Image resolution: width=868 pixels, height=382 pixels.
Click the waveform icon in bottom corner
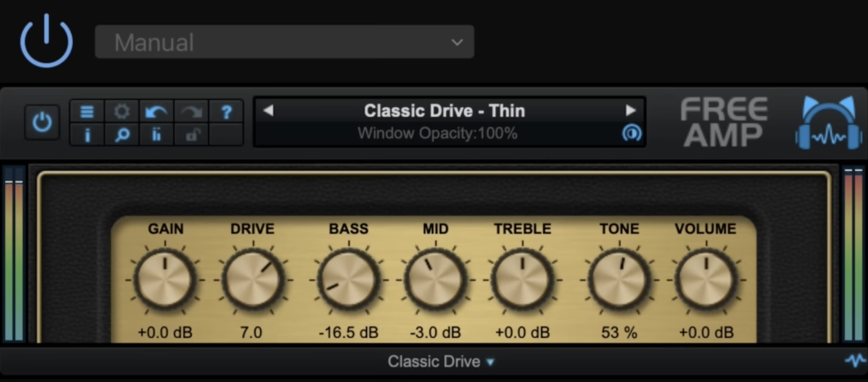pyautogui.click(x=855, y=360)
